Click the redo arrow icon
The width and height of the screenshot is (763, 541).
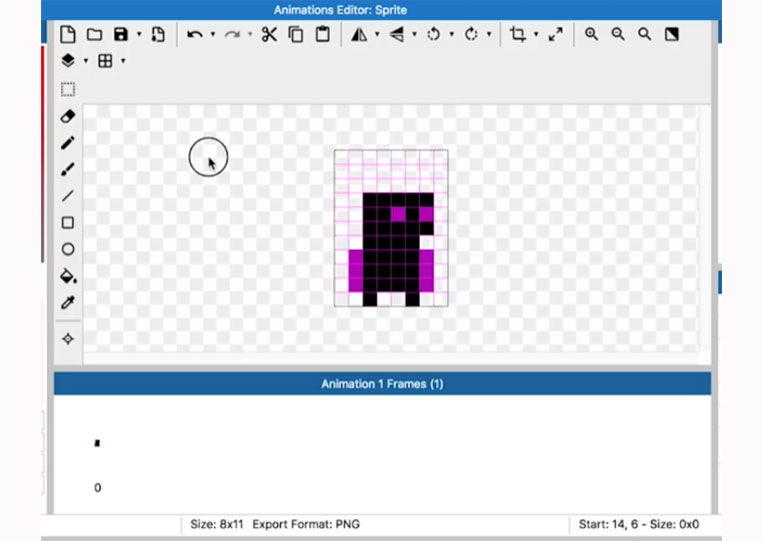pos(232,35)
